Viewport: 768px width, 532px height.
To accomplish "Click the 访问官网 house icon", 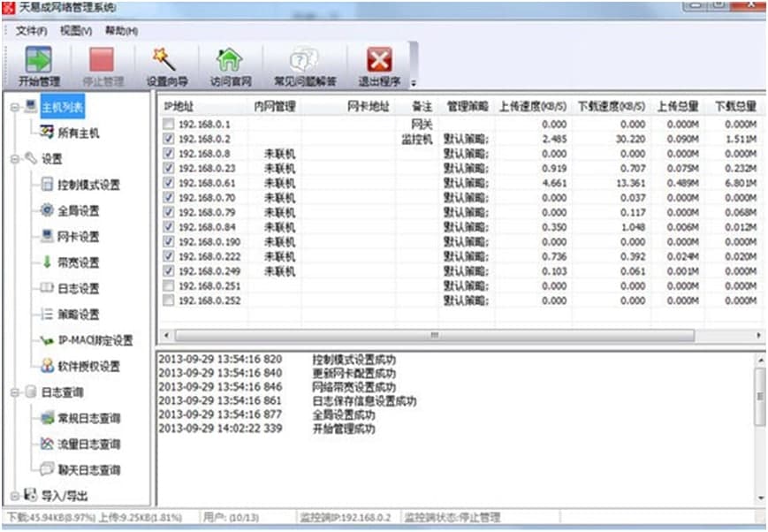I will pyautogui.click(x=229, y=60).
